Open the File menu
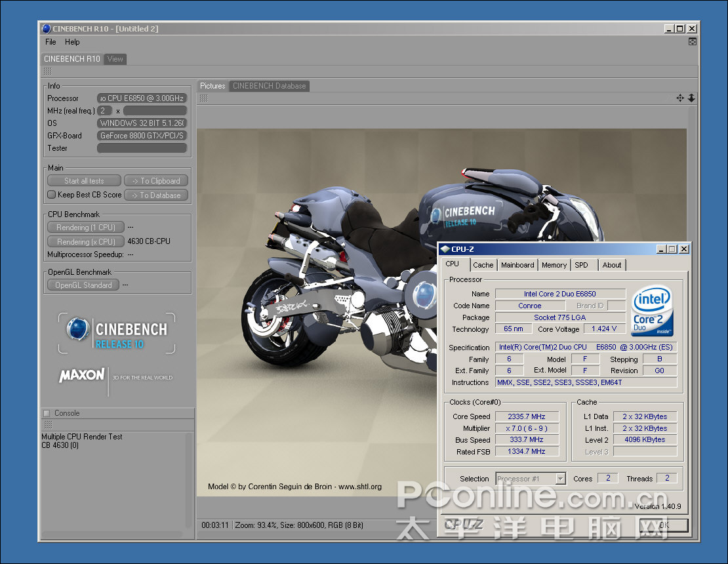This screenshot has height=564, width=728. coord(51,42)
